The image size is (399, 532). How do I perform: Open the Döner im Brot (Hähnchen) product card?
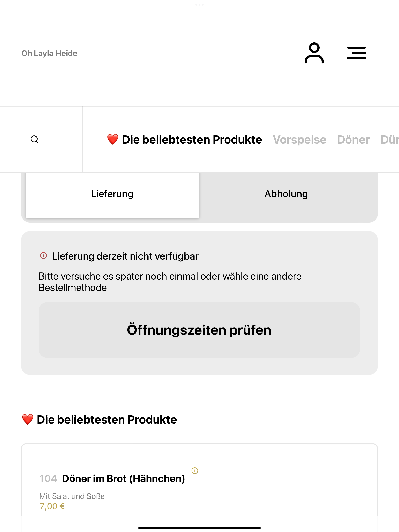coord(199,488)
